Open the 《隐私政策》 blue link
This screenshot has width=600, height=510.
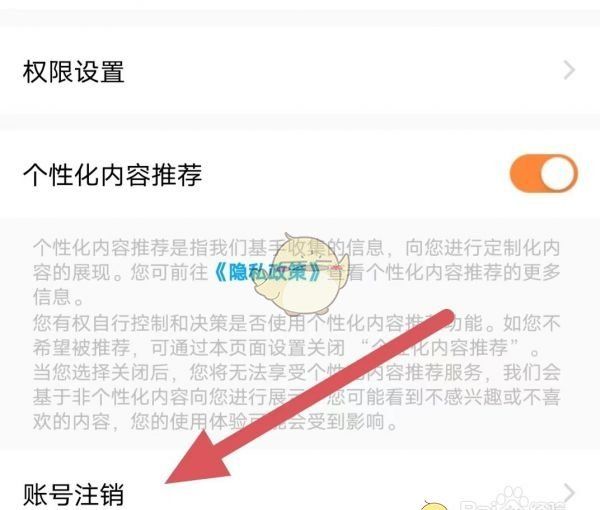pos(267,272)
